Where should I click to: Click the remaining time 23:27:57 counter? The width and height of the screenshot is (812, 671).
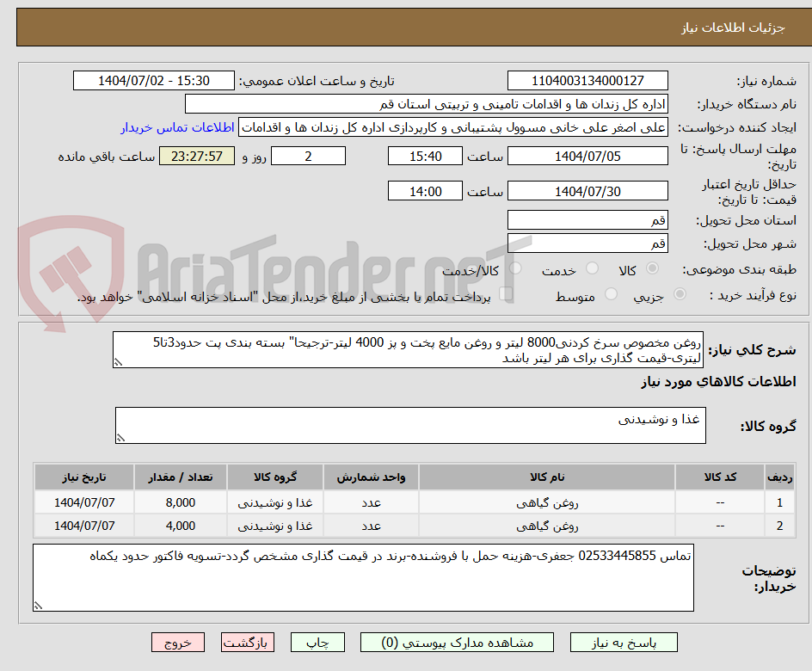(x=196, y=156)
